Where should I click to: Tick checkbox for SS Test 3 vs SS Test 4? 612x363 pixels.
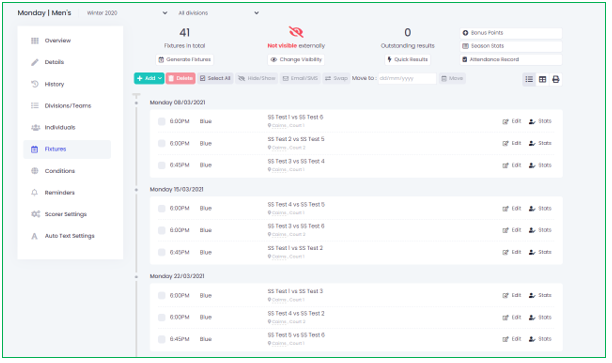coord(162,165)
